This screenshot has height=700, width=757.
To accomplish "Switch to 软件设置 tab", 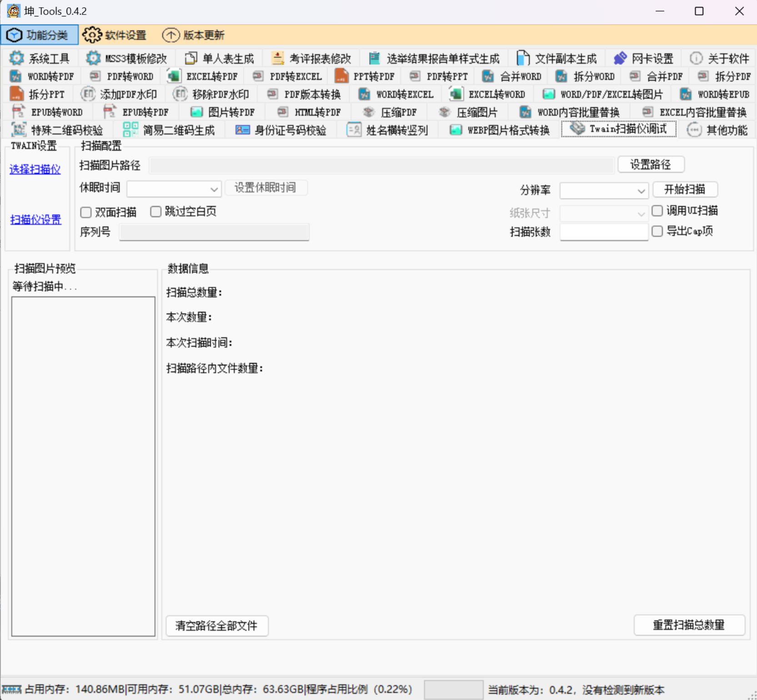I will tap(115, 35).
